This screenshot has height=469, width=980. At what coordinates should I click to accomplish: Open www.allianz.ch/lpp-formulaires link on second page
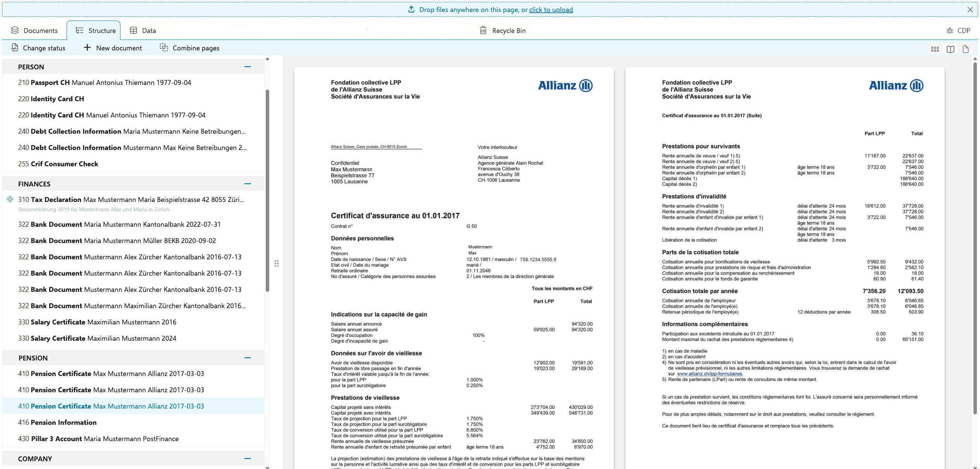709,374
